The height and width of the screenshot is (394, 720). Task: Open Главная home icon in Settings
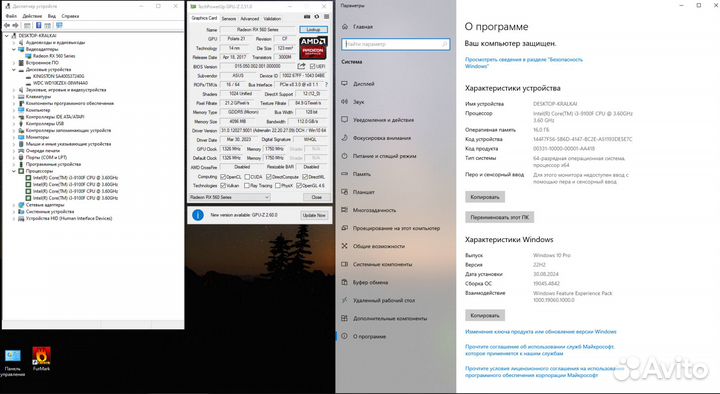tap(345, 27)
